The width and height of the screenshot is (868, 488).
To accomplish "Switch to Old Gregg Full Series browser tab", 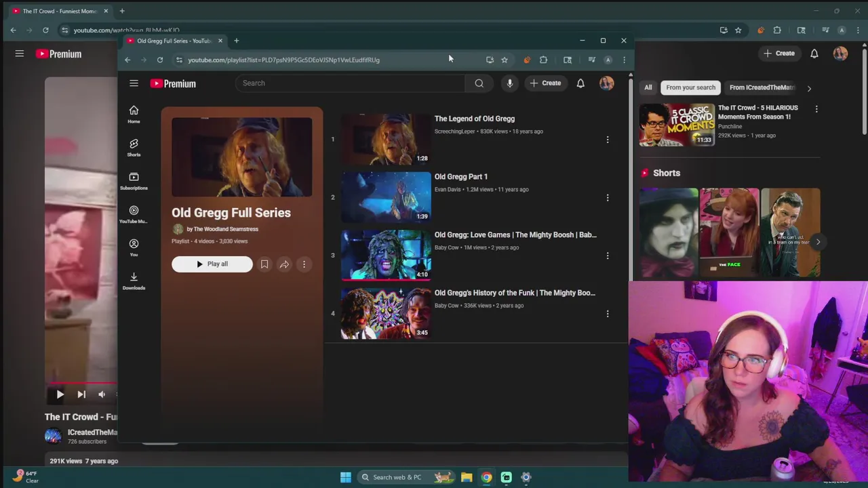I will [175, 41].
